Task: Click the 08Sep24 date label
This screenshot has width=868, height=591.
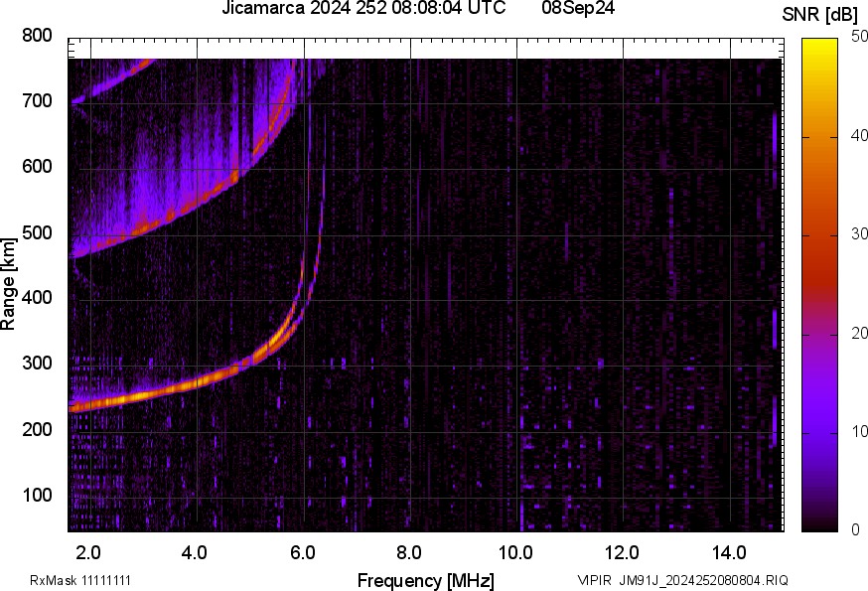Action: click(x=578, y=9)
